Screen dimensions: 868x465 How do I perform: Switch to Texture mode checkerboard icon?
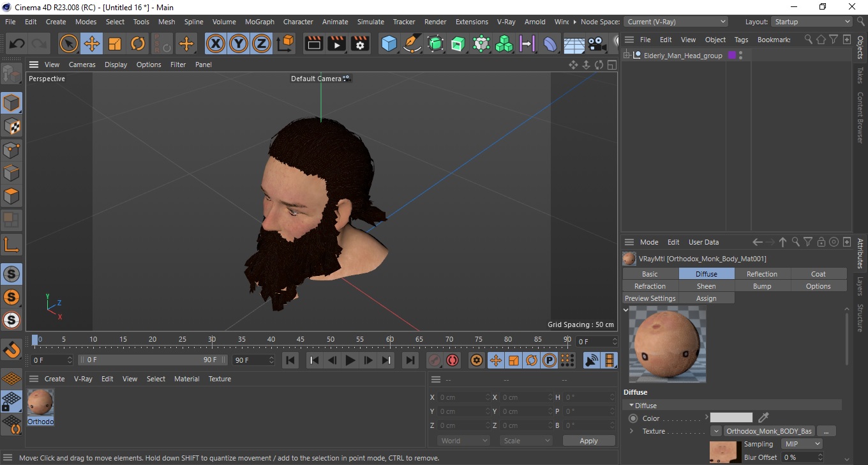pos(11,126)
